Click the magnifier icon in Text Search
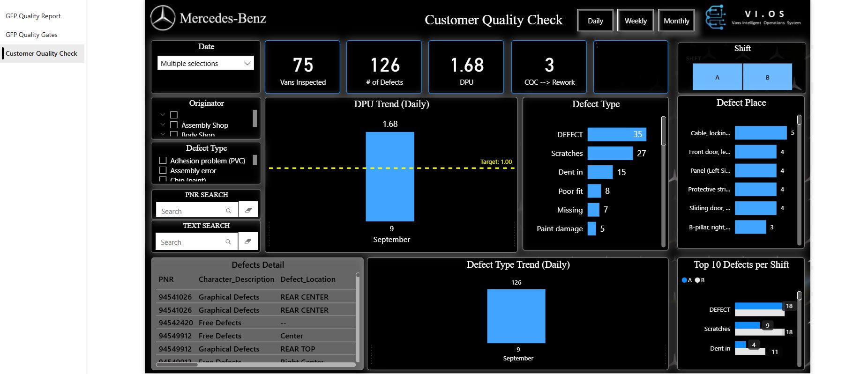This screenshot has width=868, height=374. click(228, 242)
